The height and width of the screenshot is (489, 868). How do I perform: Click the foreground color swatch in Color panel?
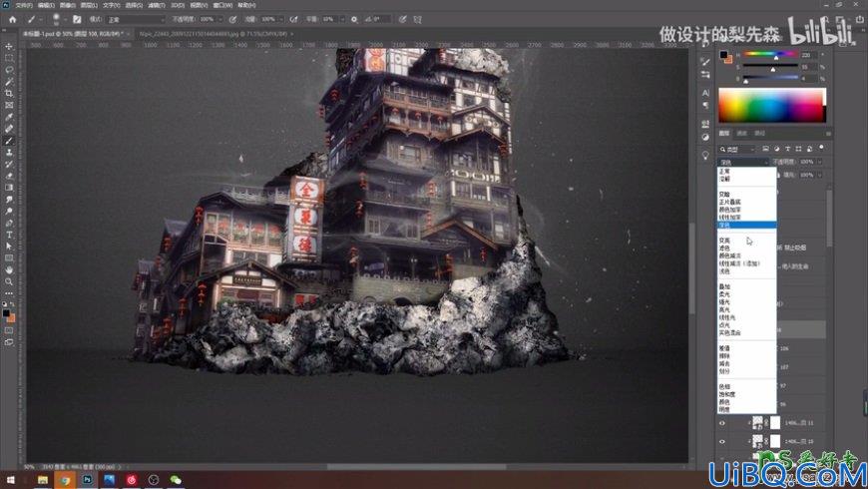(x=723, y=54)
